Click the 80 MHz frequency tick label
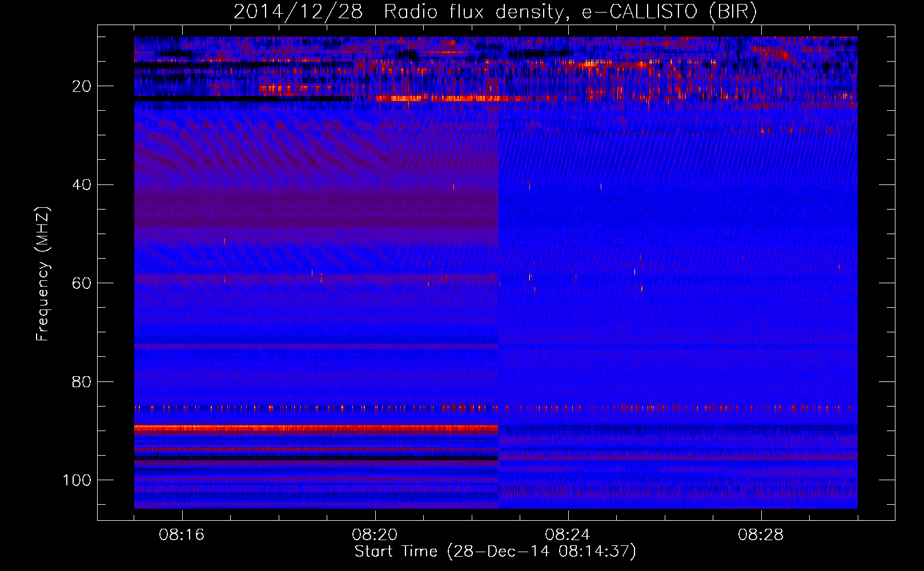 tap(82, 382)
